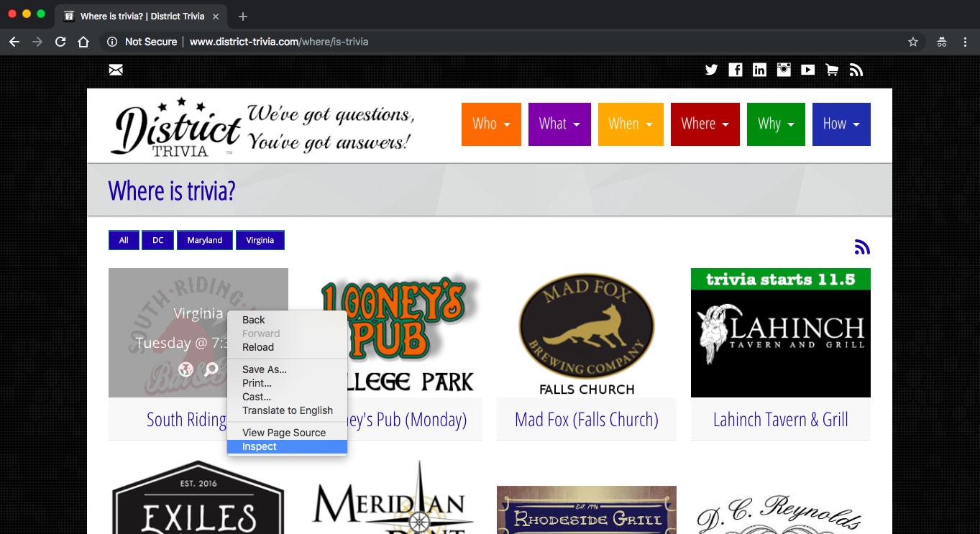The image size is (980, 534).
Task: Expand the How menu
Action: click(841, 124)
